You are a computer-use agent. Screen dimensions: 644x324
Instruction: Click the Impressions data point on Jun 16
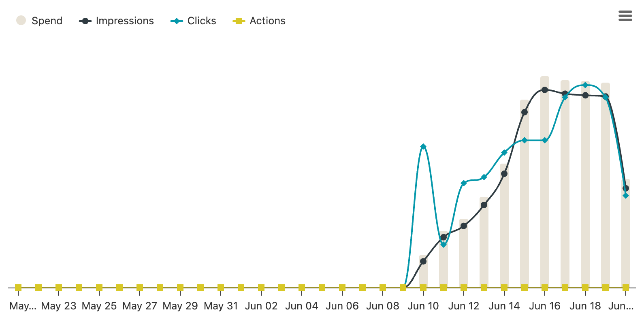click(x=545, y=90)
